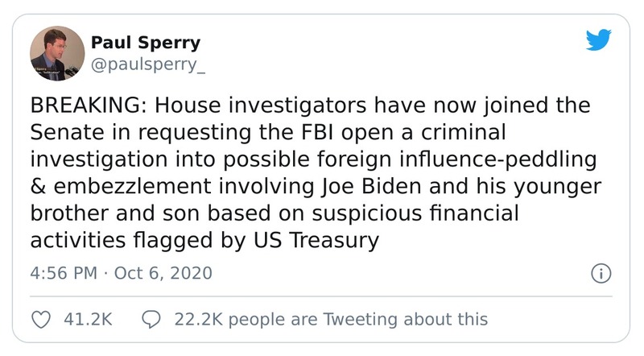This screenshot has width=644, height=356.
Task: Click the Paul Sperry display name
Action: tap(146, 43)
